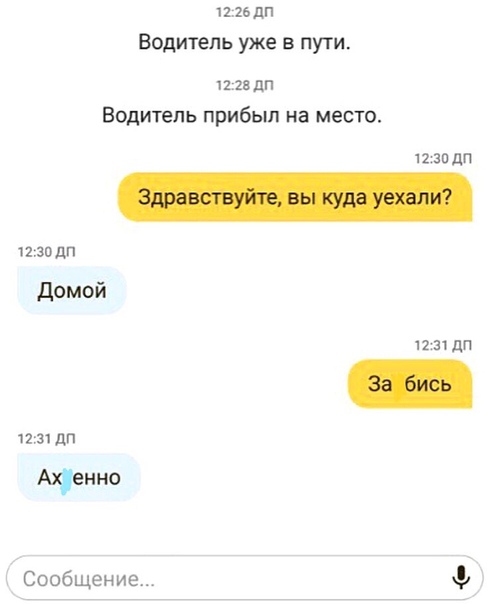Select the Ах енно reply bubble
The width and height of the screenshot is (492, 604).
(79, 477)
